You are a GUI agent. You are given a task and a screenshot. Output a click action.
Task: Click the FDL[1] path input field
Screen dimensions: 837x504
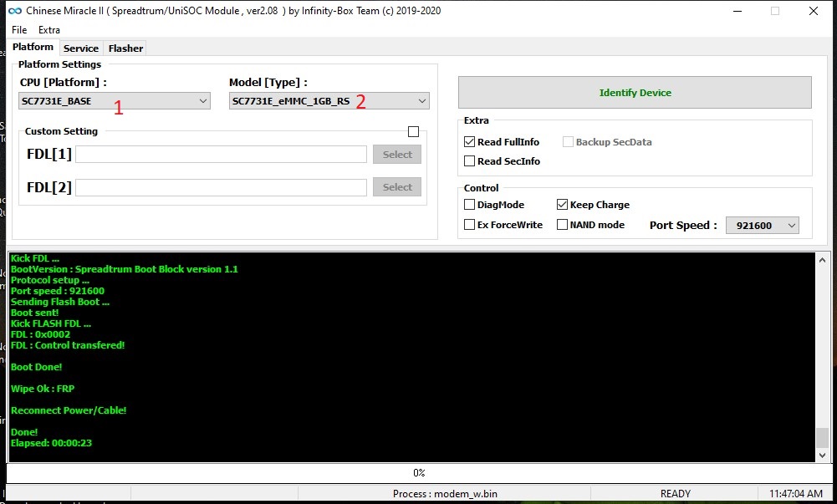[221, 154]
